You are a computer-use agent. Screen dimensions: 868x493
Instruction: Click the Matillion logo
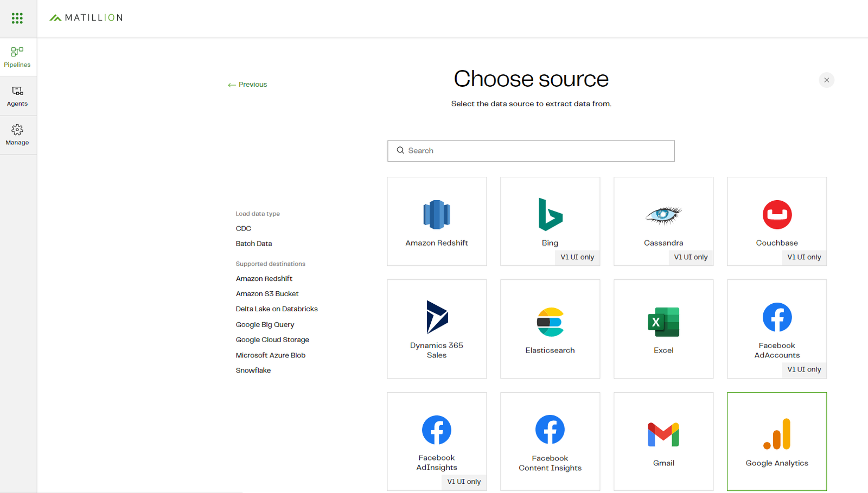pyautogui.click(x=86, y=18)
